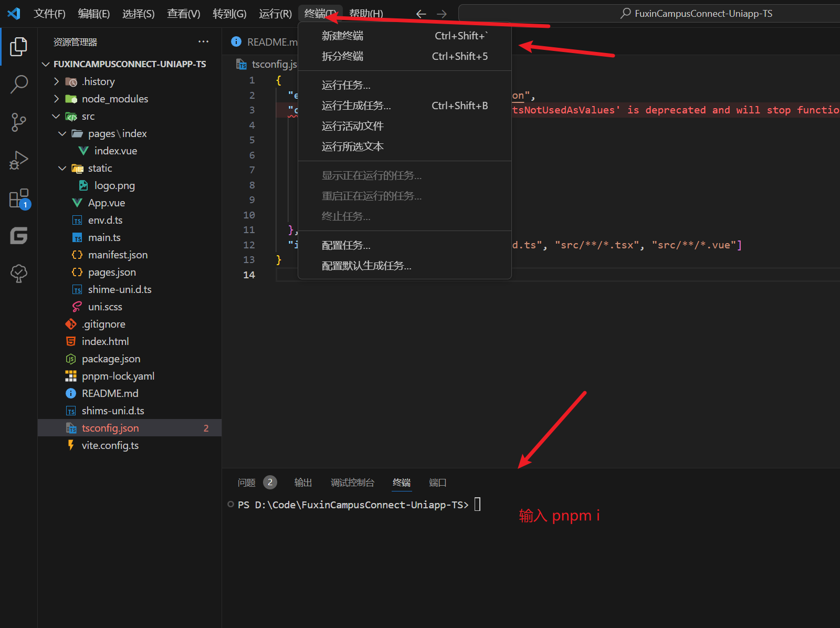The height and width of the screenshot is (628, 840).
Task: Open the 运行(R) menu
Action: pos(275,14)
